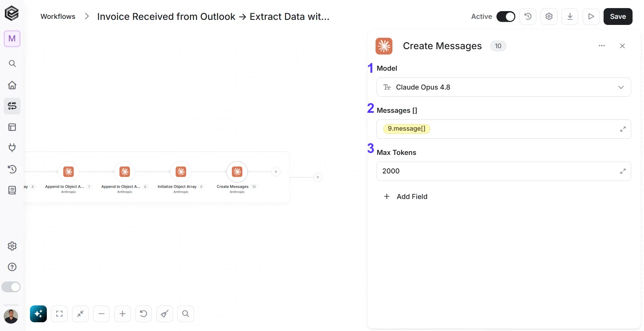The height and width of the screenshot is (331, 644).
Task: Open the connections plug icon
Action: (12, 148)
